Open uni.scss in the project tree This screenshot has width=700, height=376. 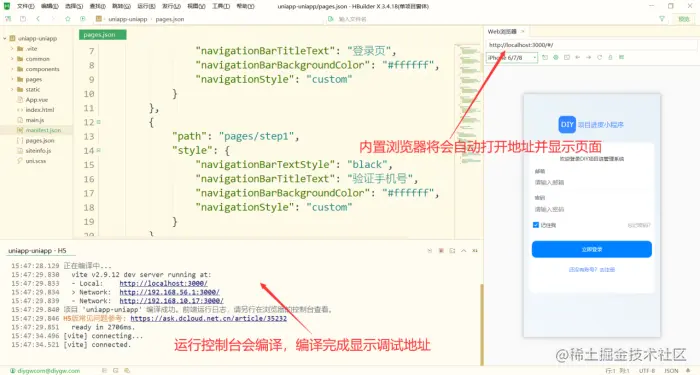click(35, 161)
